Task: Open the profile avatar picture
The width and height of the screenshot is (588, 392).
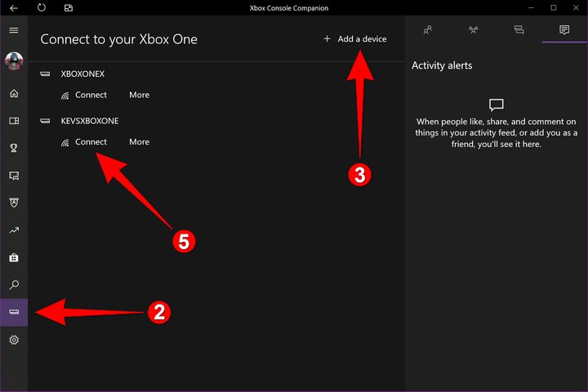Action: coord(14,60)
